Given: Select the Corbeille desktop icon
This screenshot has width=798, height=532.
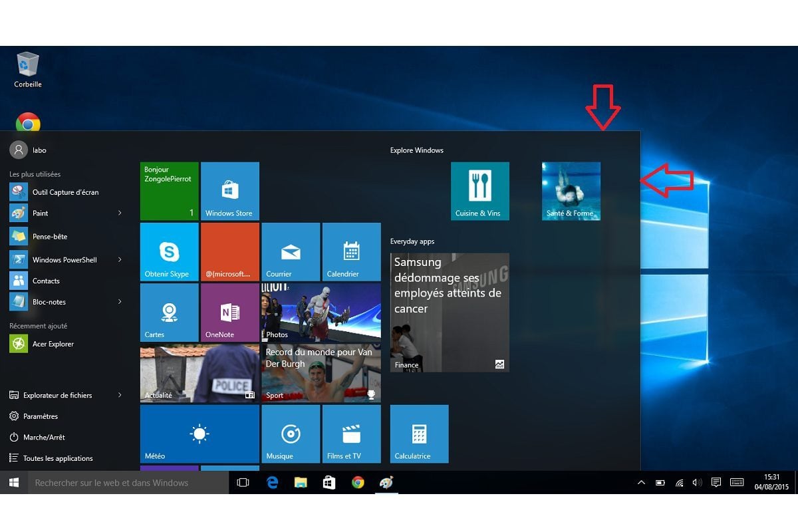Looking at the screenshot, I should point(28,70).
